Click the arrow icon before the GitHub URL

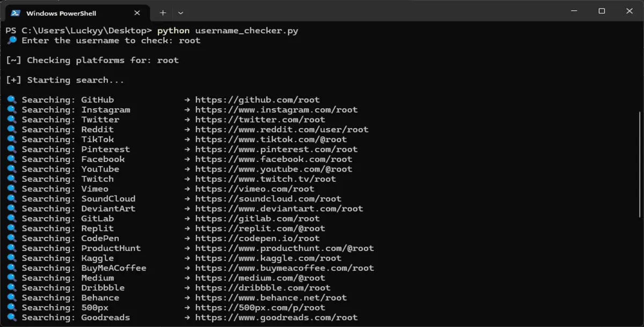coord(187,99)
